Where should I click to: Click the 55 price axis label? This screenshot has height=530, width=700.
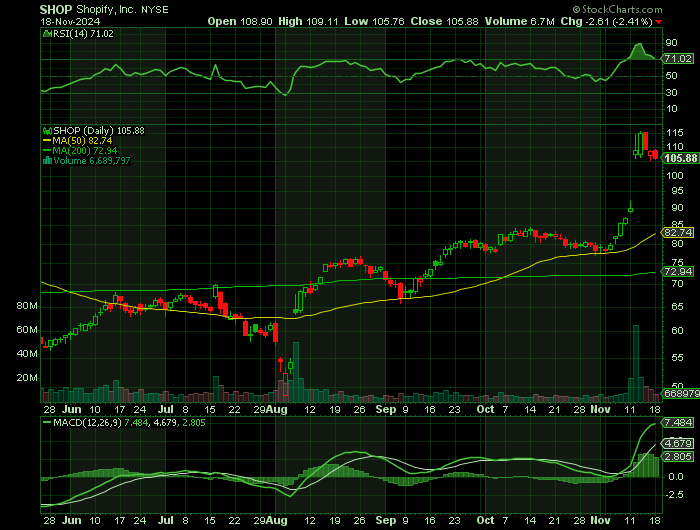click(x=677, y=358)
